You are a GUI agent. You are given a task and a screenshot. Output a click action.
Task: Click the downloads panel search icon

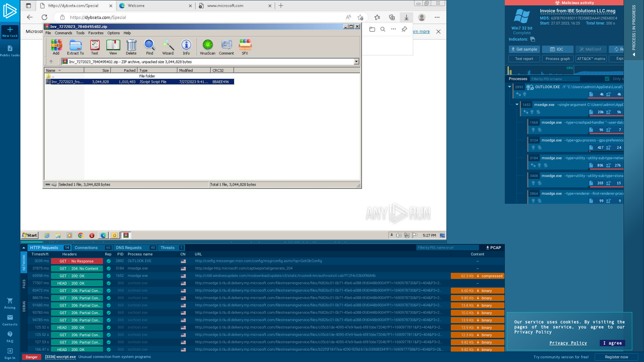[x=383, y=29]
